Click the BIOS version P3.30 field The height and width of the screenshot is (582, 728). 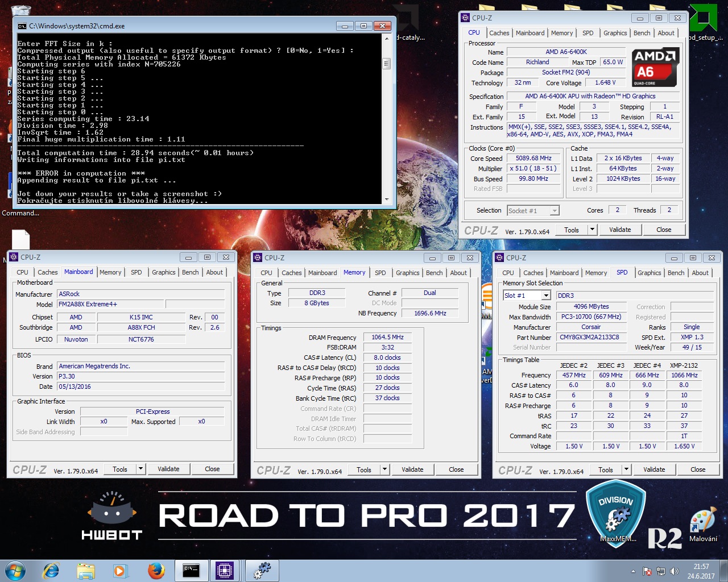coord(141,376)
